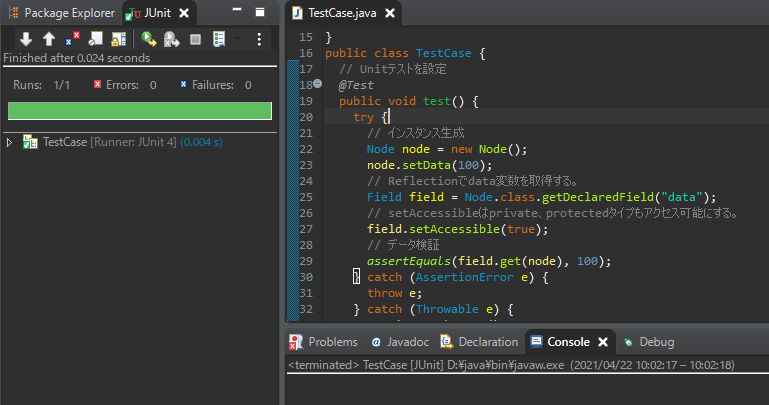Close the JUnit tab

(184, 13)
